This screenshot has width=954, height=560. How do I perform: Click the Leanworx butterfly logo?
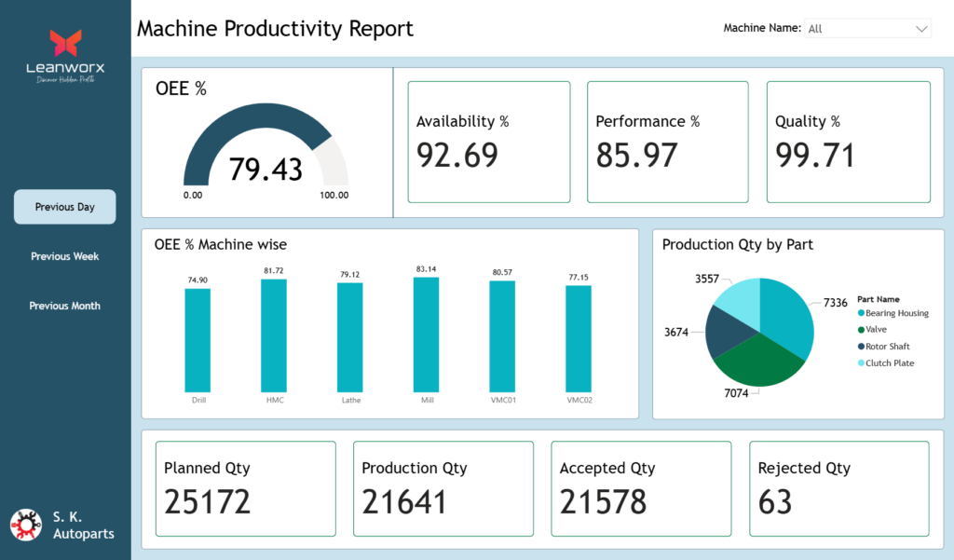click(65, 43)
